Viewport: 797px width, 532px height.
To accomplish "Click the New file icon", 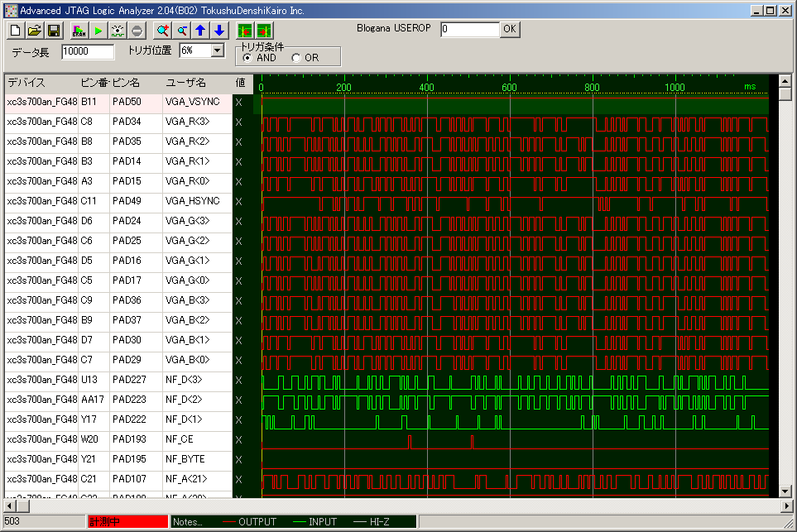I will tap(17, 31).
